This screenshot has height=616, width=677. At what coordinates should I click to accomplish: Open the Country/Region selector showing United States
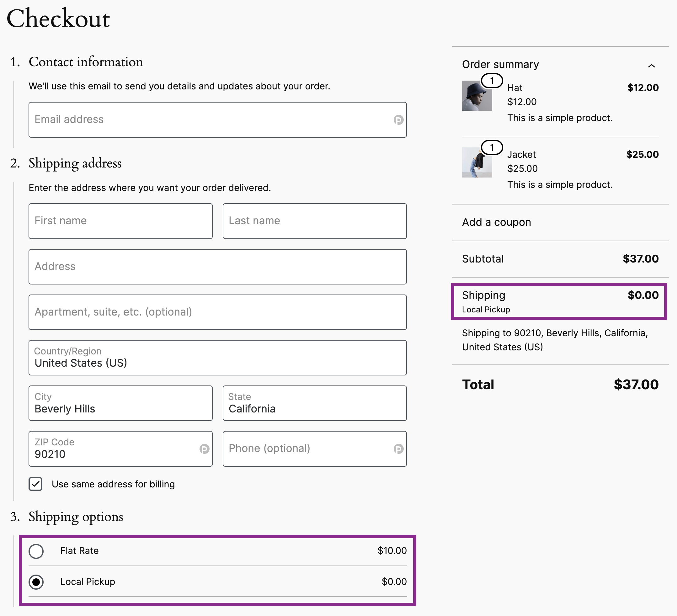(x=218, y=358)
